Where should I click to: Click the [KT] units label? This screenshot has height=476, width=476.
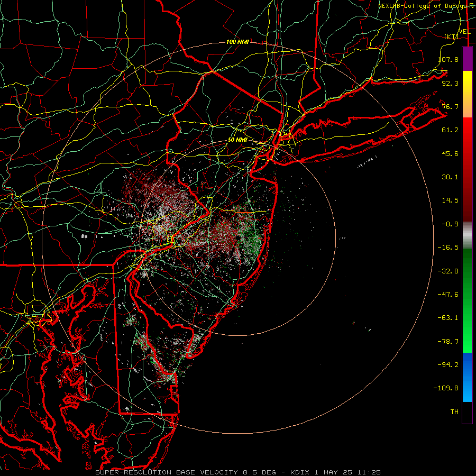coord(452,36)
